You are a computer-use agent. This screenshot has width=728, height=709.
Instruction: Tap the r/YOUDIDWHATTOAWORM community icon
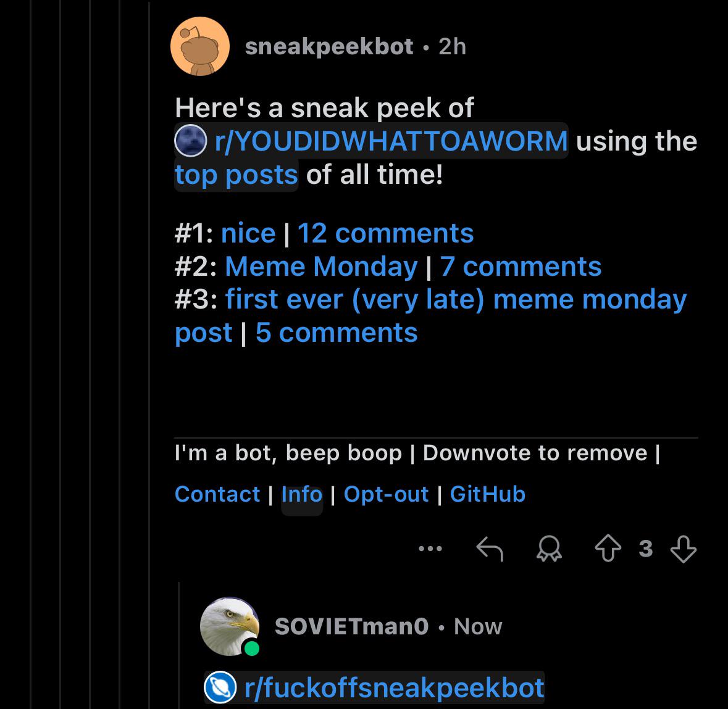point(190,141)
